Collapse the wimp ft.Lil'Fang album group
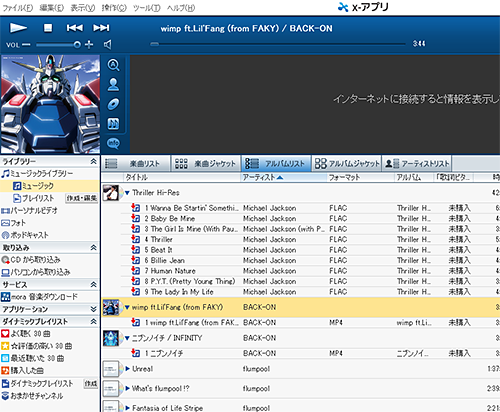500x412 pixels. [127, 307]
